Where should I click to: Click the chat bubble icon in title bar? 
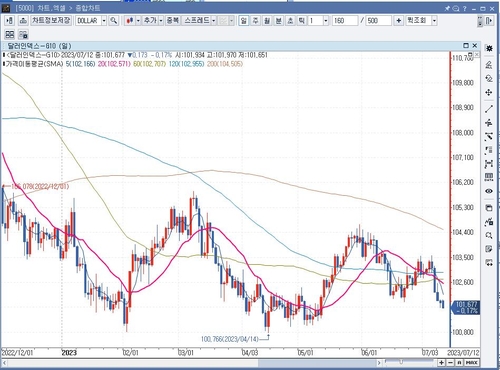[456, 8]
